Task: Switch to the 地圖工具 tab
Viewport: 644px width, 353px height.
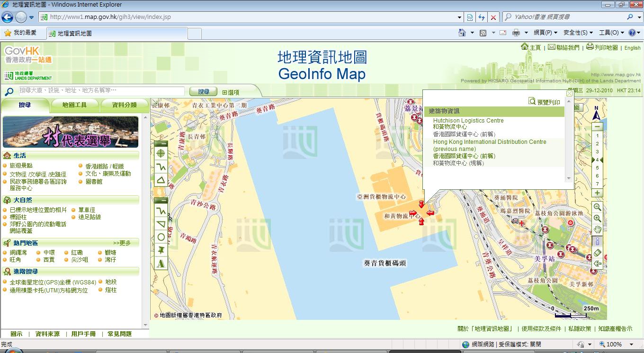Action: point(74,105)
